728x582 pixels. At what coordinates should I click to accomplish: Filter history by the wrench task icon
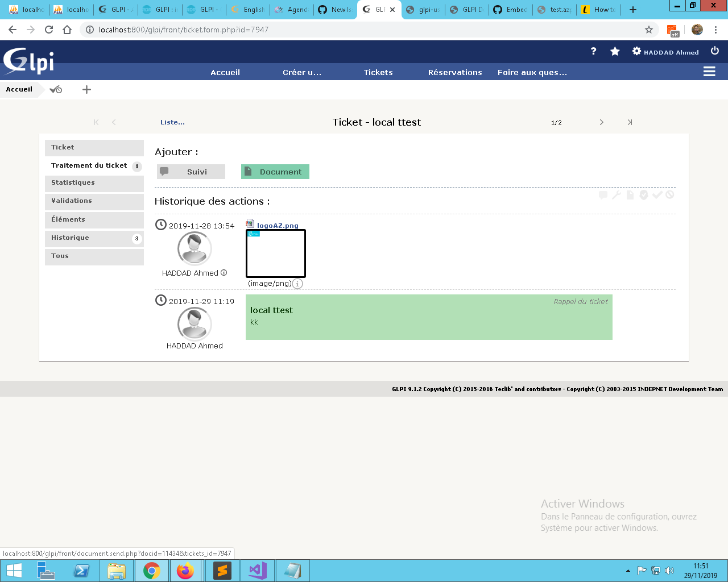[617, 195]
